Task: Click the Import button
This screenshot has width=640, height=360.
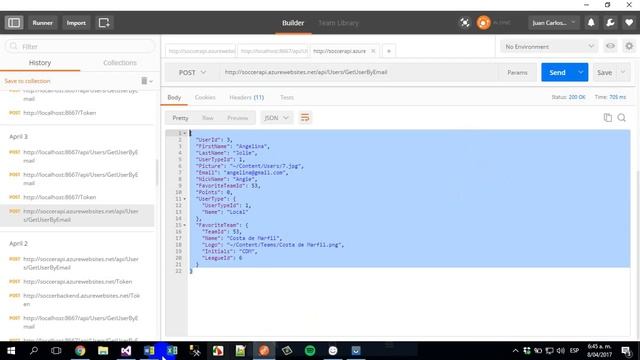Action: click(x=76, y=23)
